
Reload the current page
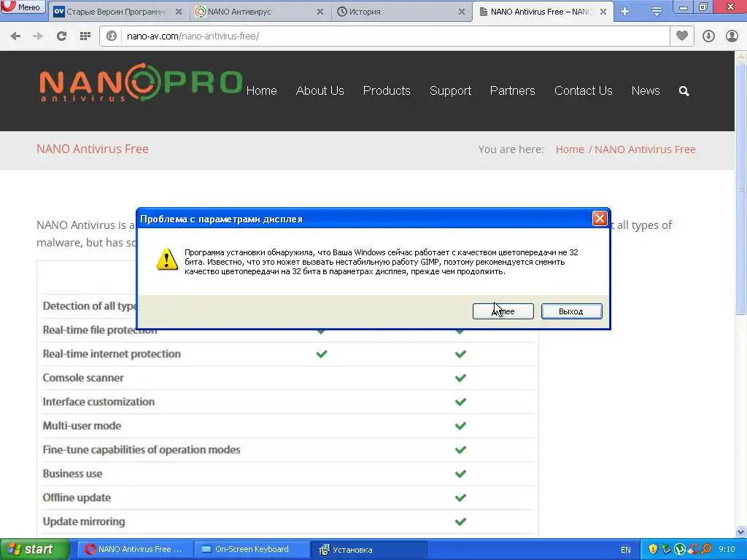tap(61, 36)
